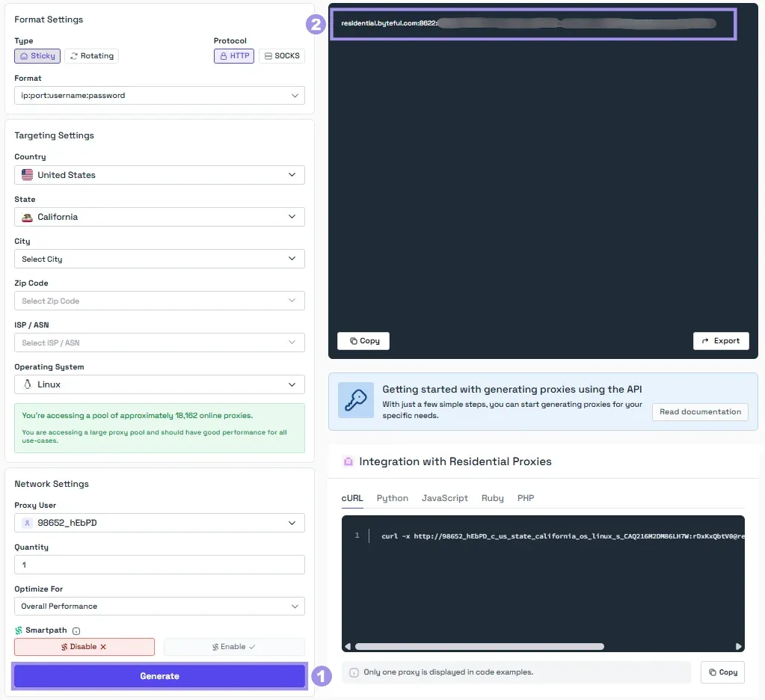Click the Integration with Residential Proxies icon
Viewport: 765px width, 700px height.
pos(348,461)
